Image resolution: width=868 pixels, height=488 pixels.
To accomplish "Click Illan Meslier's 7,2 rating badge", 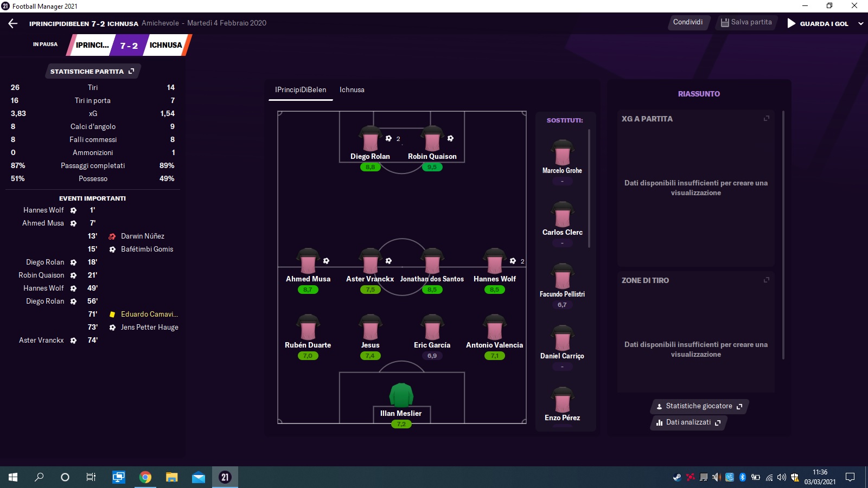I will tap(401, 424).
